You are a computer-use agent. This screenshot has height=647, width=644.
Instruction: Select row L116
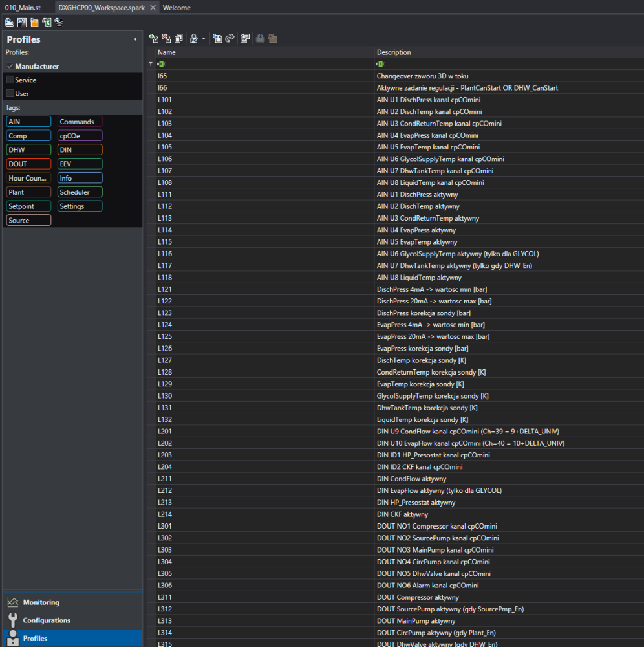tap(396, 254)
